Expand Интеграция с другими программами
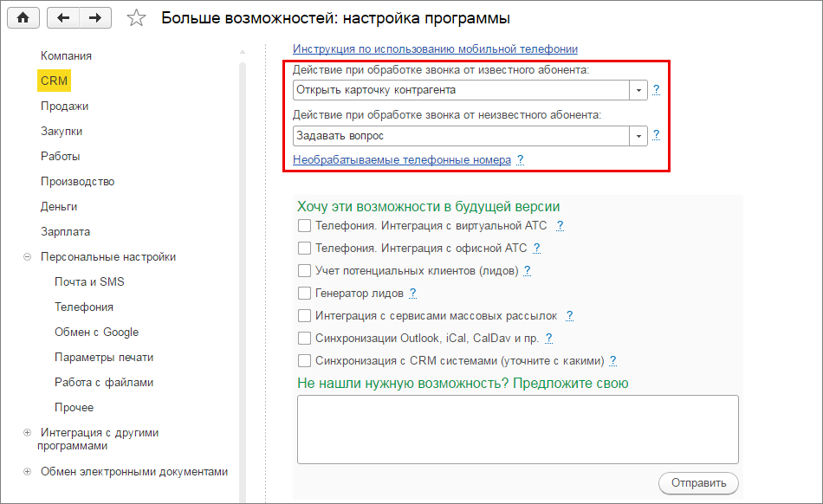 [x=27, y=432]
